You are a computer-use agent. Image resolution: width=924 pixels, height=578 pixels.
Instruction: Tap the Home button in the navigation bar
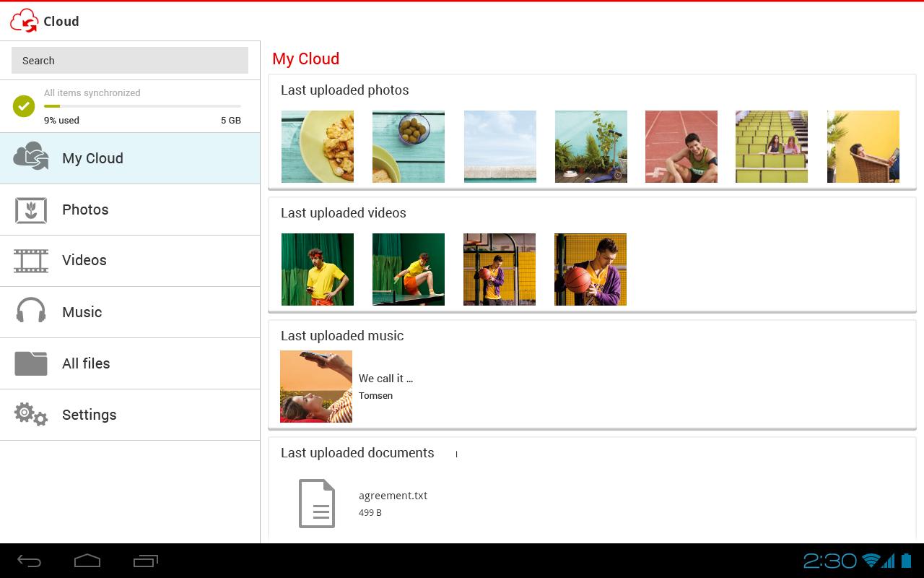click(87, 560)
